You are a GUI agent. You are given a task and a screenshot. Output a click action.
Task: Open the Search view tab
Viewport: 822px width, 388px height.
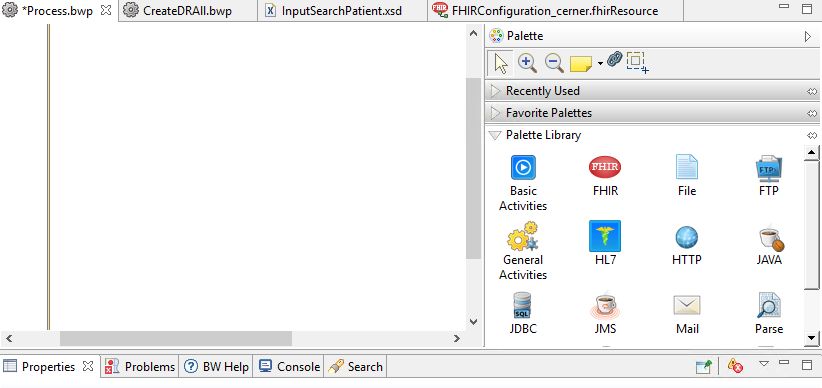[355, 367]
